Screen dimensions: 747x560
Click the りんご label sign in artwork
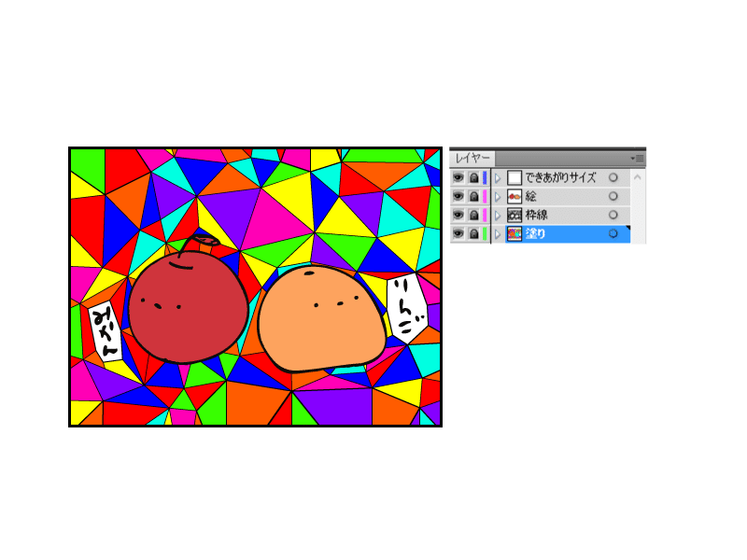[406, 308]
